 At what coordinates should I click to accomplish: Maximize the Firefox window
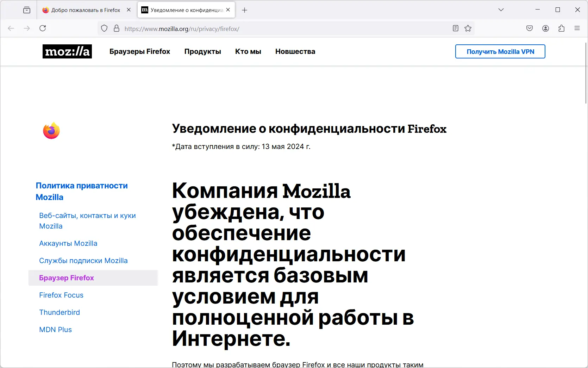(558, 10)
